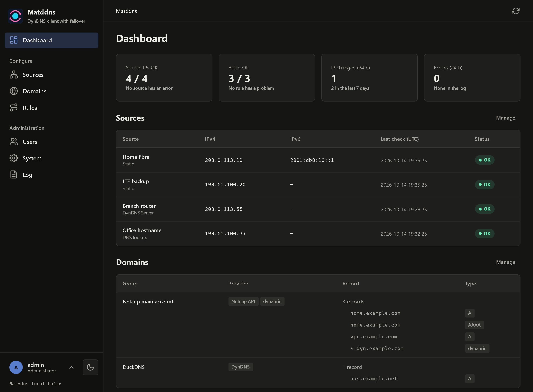The height and width of the screenshot is (392, 533).
Task: Click Manage link next to Sources heading
Action: tap(506, 118)
